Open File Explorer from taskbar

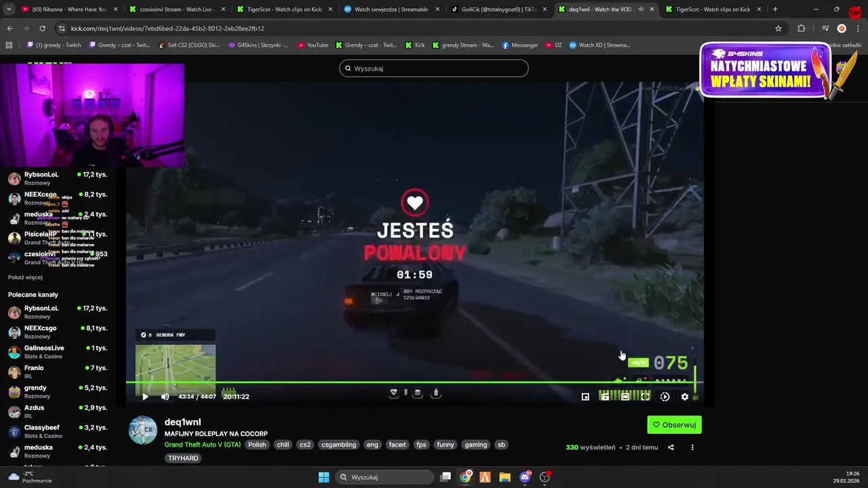[x=505, y=477]
